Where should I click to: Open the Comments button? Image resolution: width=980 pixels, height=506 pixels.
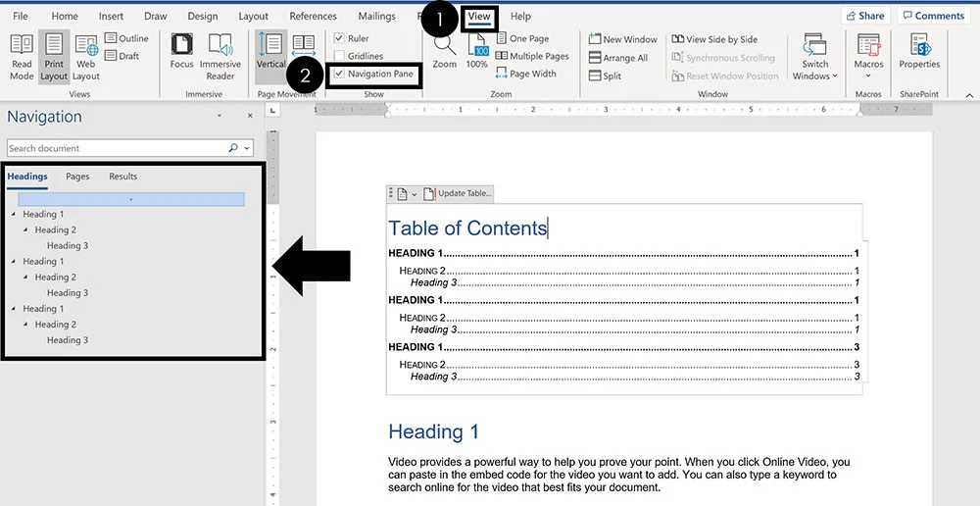pyautogui.click(x=934, y=16)
